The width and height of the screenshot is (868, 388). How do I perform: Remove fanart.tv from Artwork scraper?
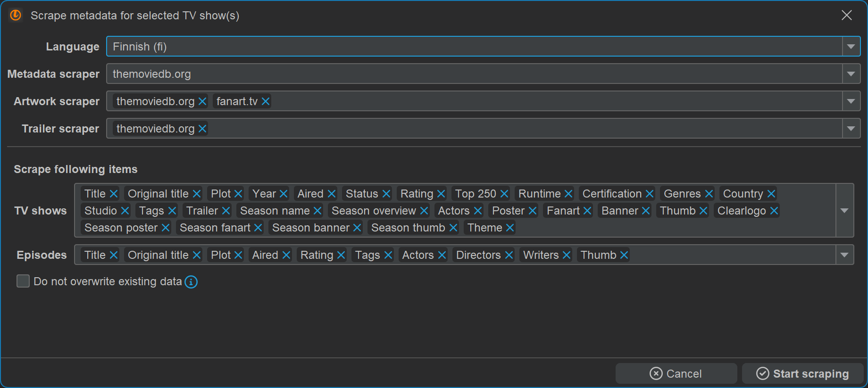point(266,101)
